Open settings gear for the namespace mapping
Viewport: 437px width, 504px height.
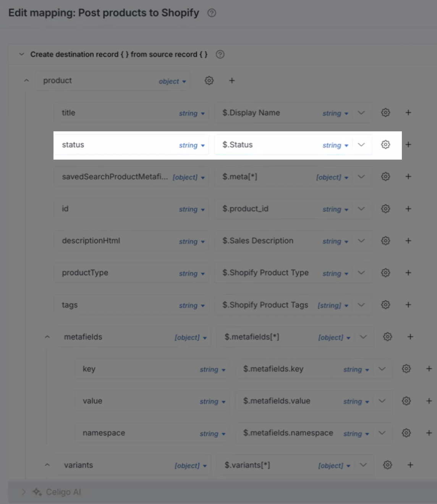(406, 433)
